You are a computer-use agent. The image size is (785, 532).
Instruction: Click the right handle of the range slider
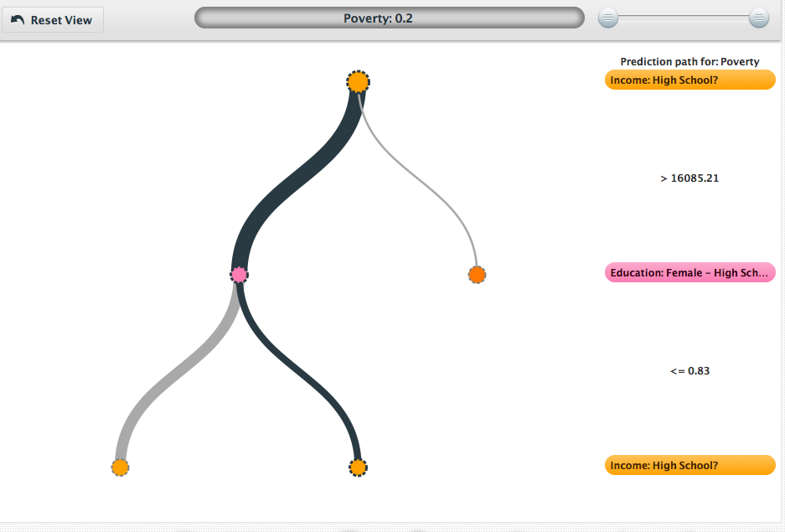click(x=758, y=18)
